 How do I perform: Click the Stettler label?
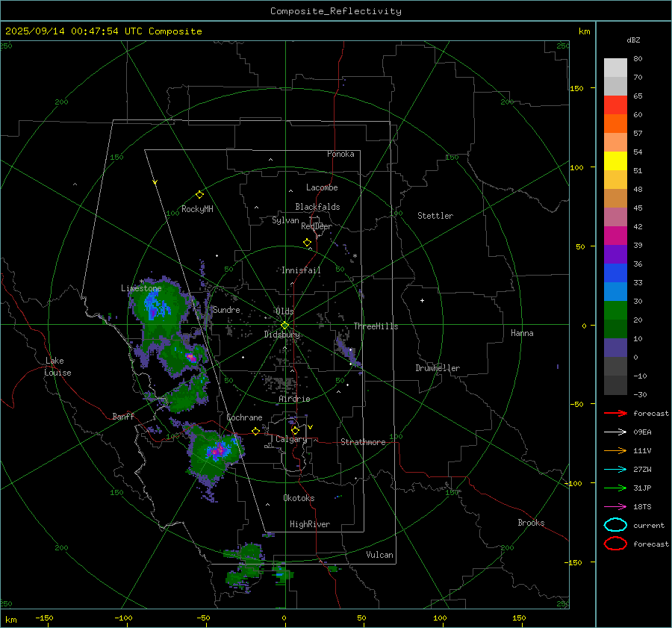pos(435,216)
